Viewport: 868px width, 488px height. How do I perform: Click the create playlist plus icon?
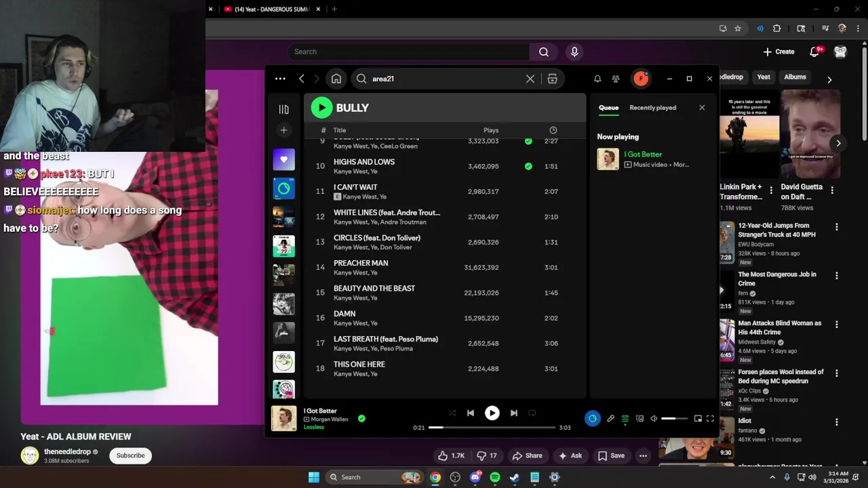[284, 130]
